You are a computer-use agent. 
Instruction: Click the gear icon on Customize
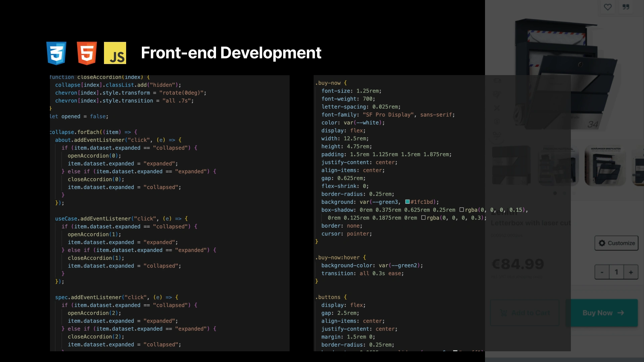(602, 243)
